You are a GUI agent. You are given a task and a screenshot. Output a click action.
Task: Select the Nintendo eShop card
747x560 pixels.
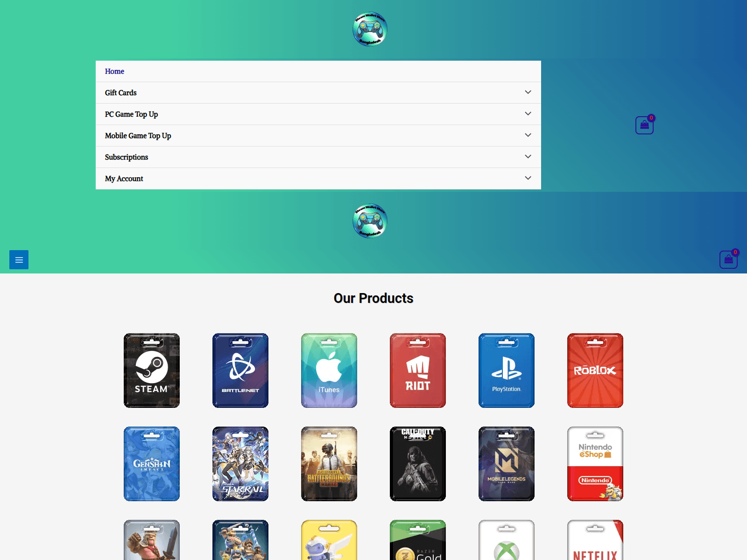tap(595, 464)
